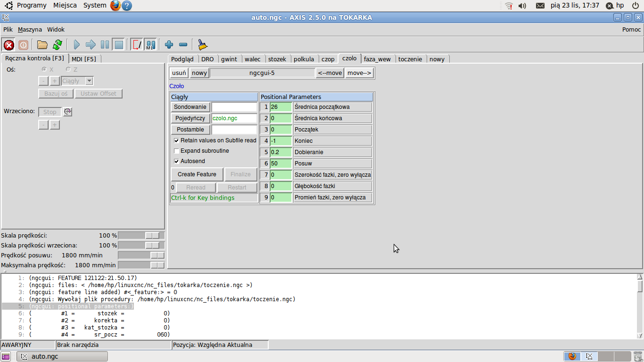The image size is (644, 362).
Task: Toggle machine power icon
Action: (23, 45)
